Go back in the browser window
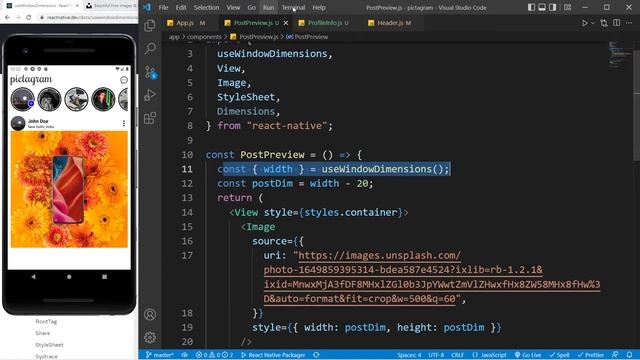 [x=7, y=18]
